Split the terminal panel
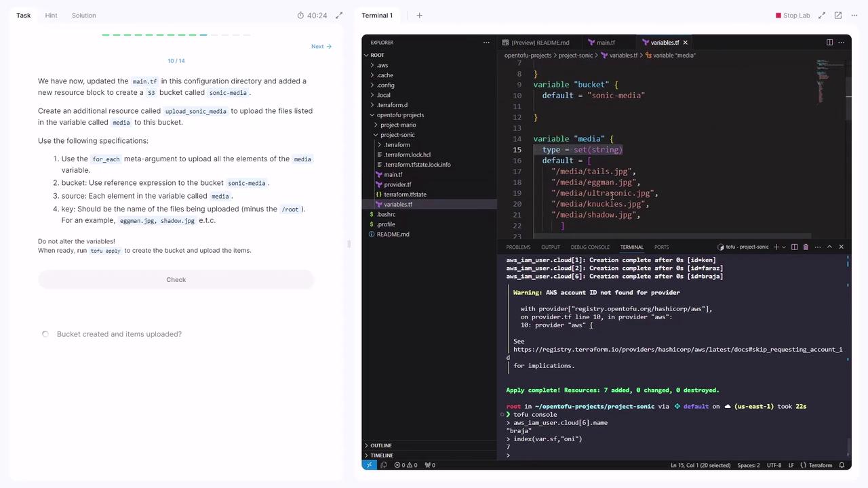Screen dimensions: 868x488 [794, 247]
